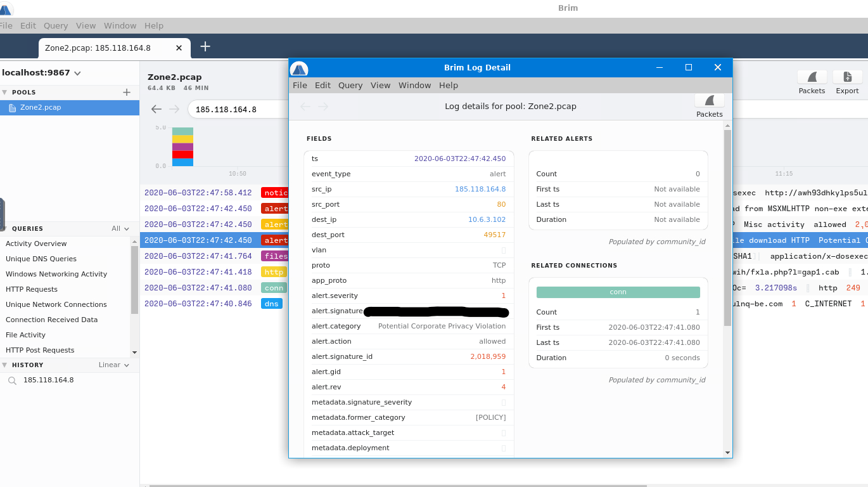
Task: Run the HTTP Post Requests query
Action: tap(40, 350)
